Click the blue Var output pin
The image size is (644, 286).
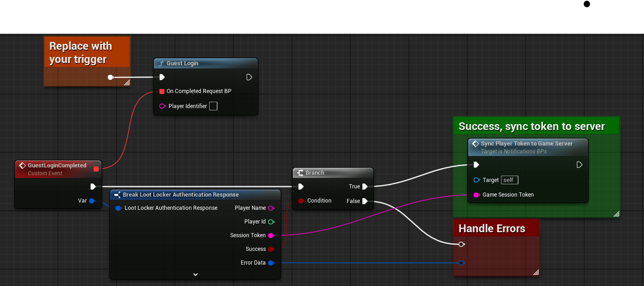[x=92, y=201]
